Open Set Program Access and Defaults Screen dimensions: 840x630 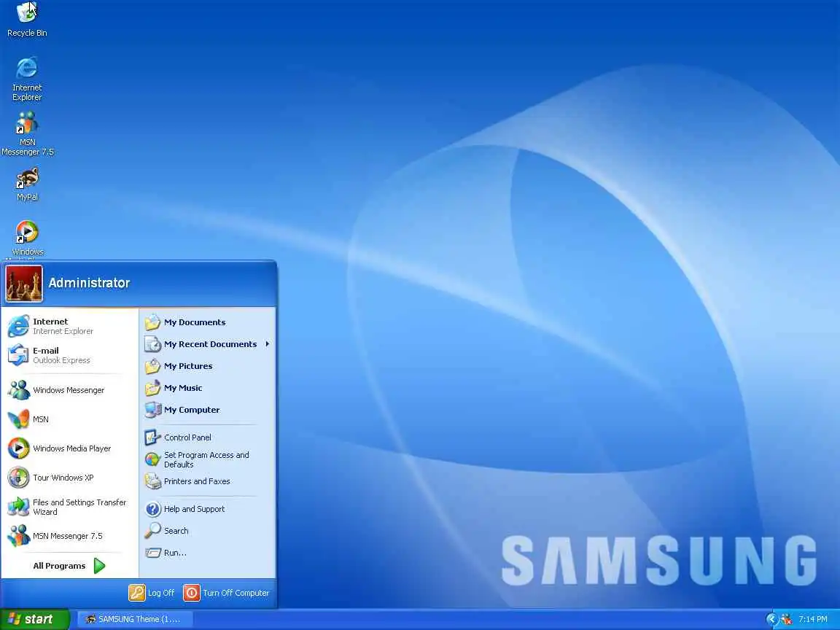[208, 459]
